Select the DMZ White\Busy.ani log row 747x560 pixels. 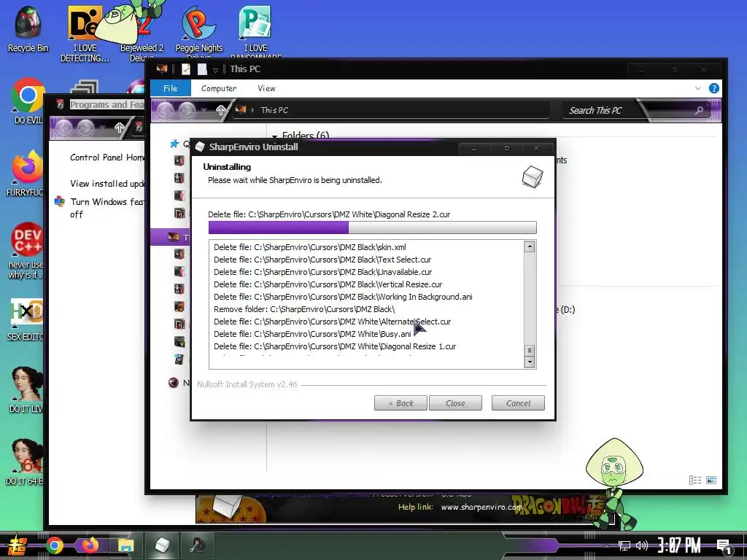tap(312, 334)
